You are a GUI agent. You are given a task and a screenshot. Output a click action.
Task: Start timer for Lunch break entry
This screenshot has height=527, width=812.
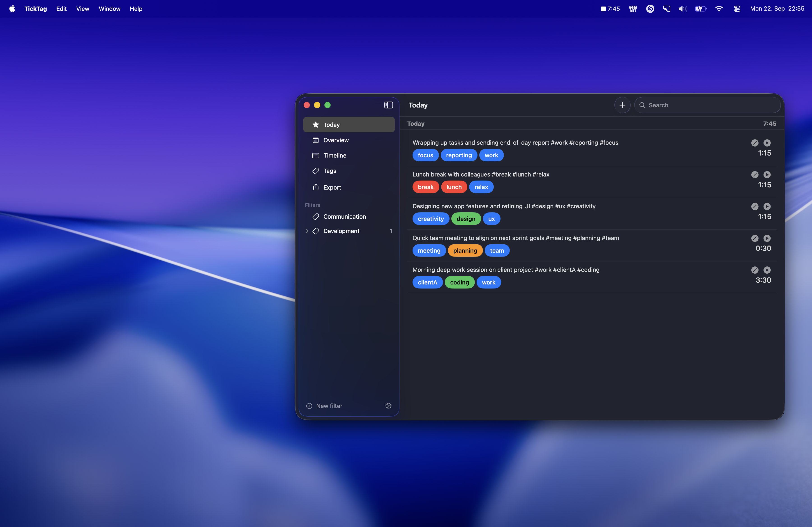point(767,174)
